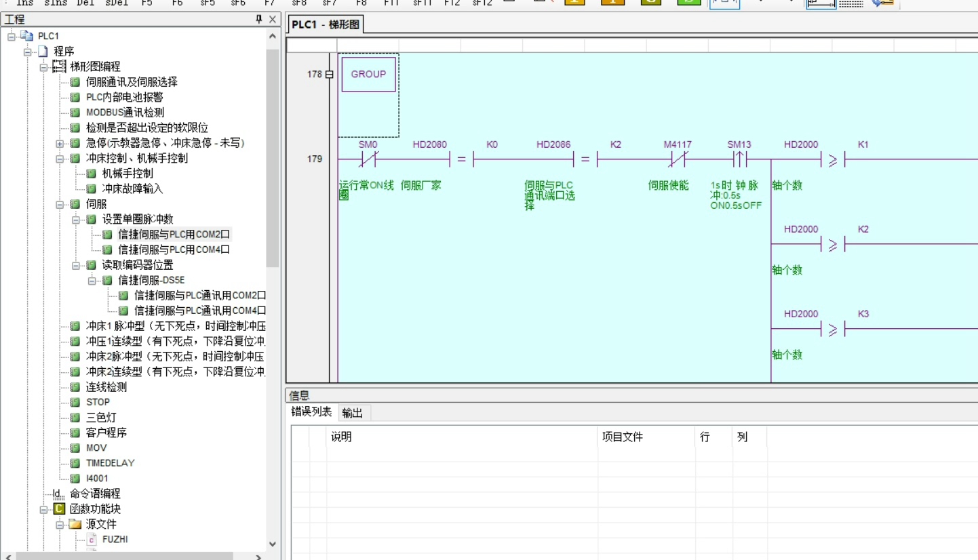The image size is (978, 560).
Task: Open the PLC内部电池报警 section
Action: point(124,97)
